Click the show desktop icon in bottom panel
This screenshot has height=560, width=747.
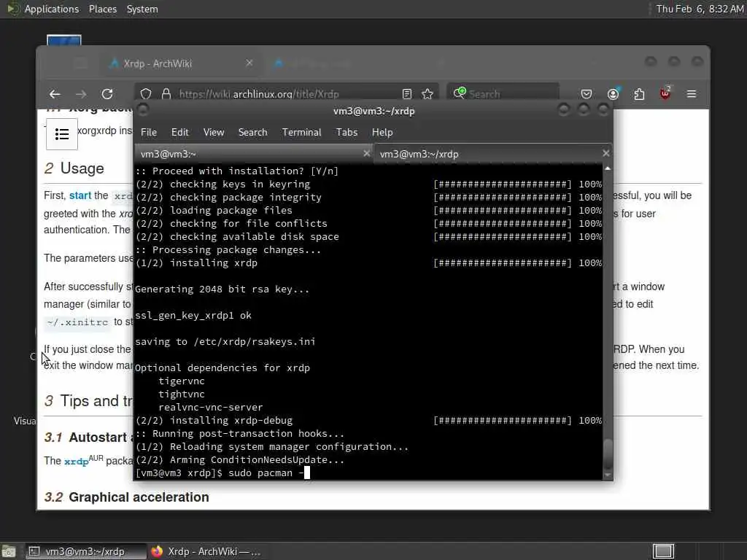click(9, 551)
